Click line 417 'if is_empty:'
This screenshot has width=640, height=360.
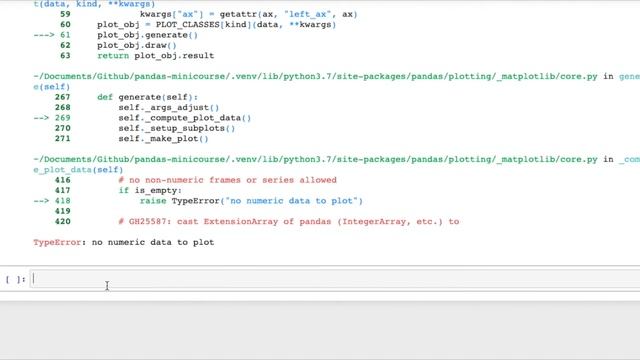150,191
